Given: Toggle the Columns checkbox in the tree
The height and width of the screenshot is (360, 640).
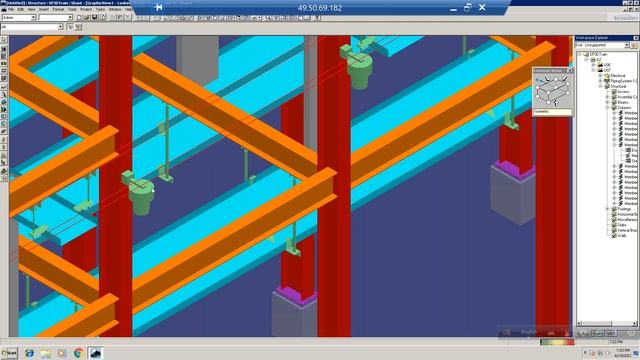Looking at the screenshot, I should coord(614,108).
